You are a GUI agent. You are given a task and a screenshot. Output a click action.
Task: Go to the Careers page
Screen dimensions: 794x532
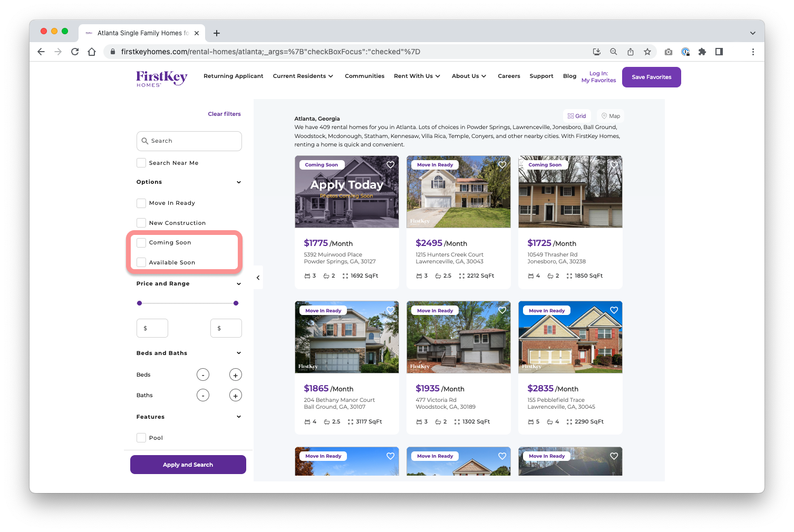pyautogui.click(x=509, y=76)
